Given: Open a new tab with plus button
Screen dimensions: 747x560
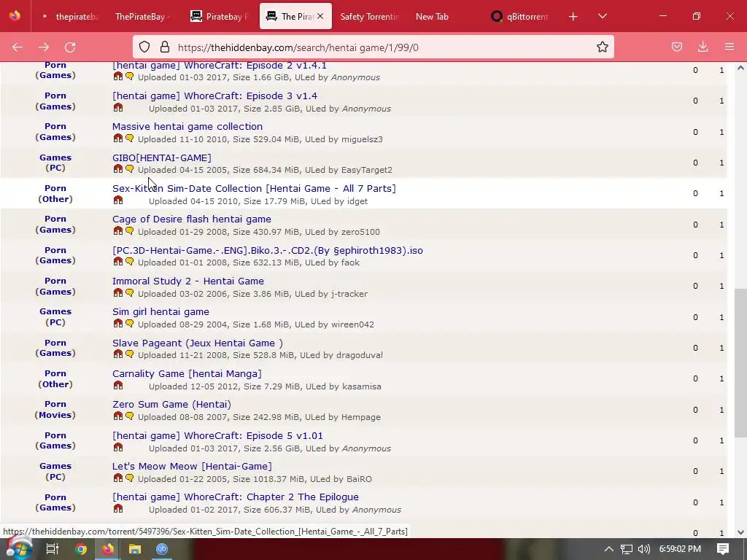Looking at the screenshot, I should click(573, 17).
